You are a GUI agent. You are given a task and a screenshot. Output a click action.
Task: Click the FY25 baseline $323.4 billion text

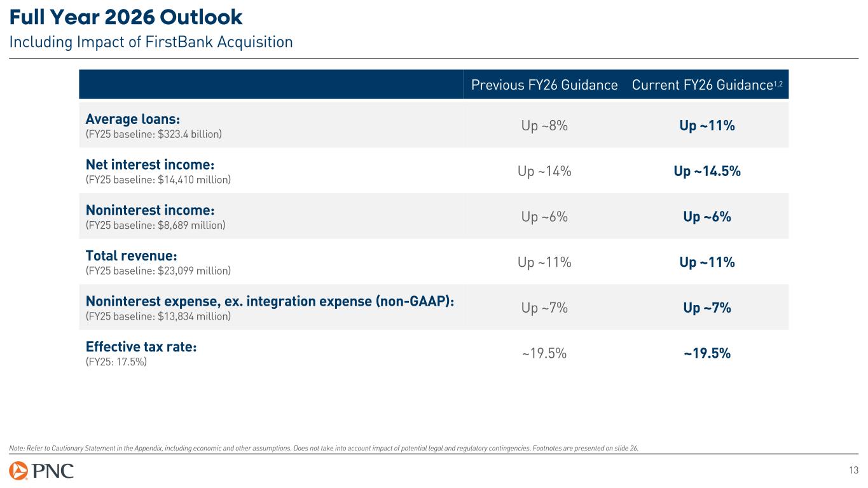153,134
